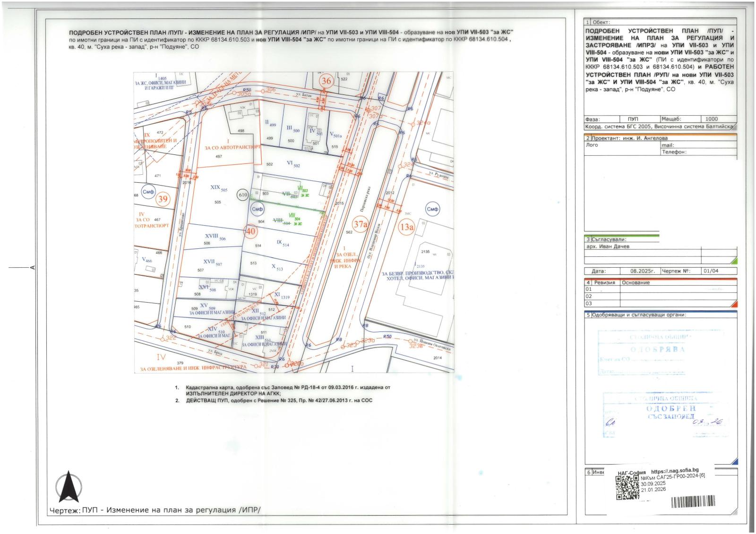756x534 pixels.
Task: Click the parcel labeled XIX 505
Action: click(x=219, y=188)
